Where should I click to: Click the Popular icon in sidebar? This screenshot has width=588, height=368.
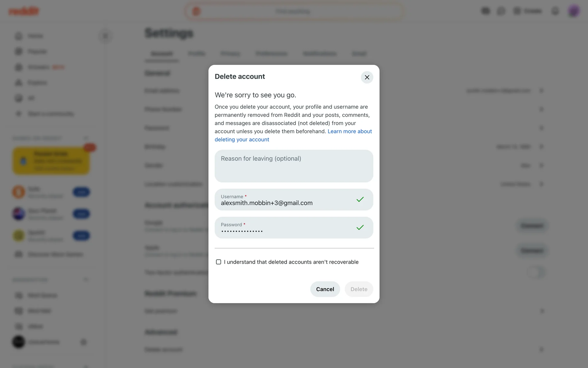[19, 52]
